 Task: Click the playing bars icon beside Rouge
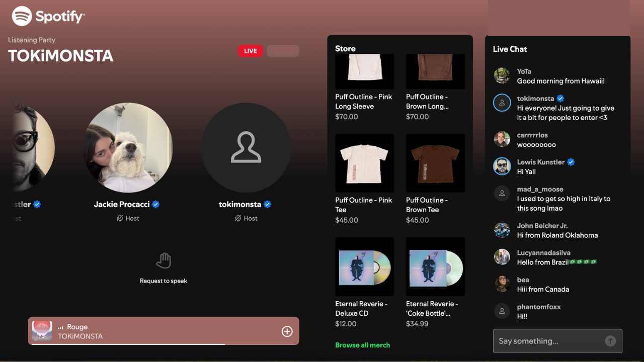point(61,327)
